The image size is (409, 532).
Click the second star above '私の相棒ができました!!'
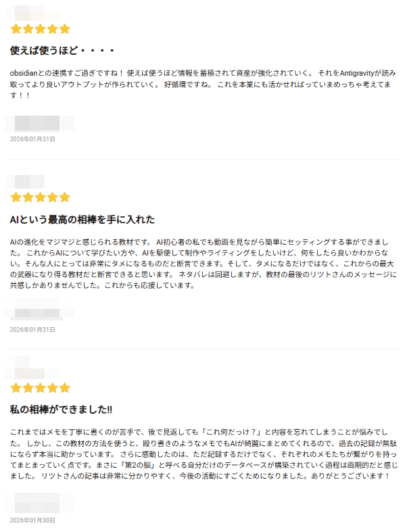click(28, 388)
